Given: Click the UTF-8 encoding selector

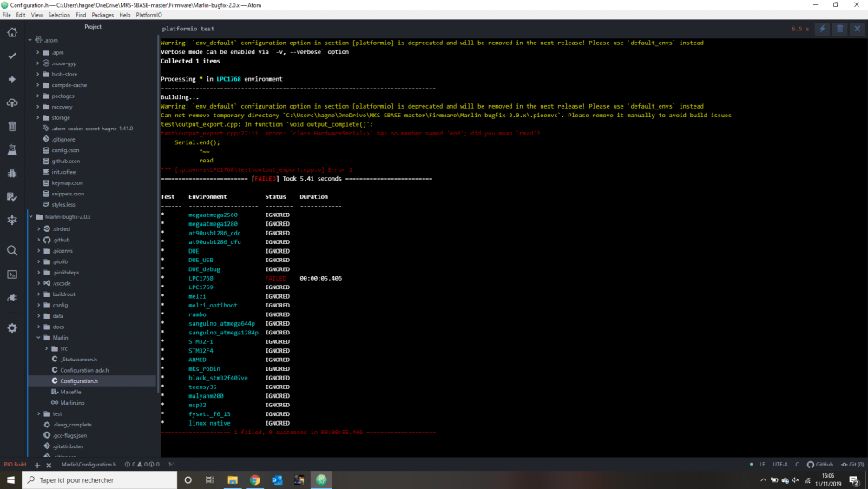Looking at the screenshot, I should pyautogui.click(x=780, y=465).
